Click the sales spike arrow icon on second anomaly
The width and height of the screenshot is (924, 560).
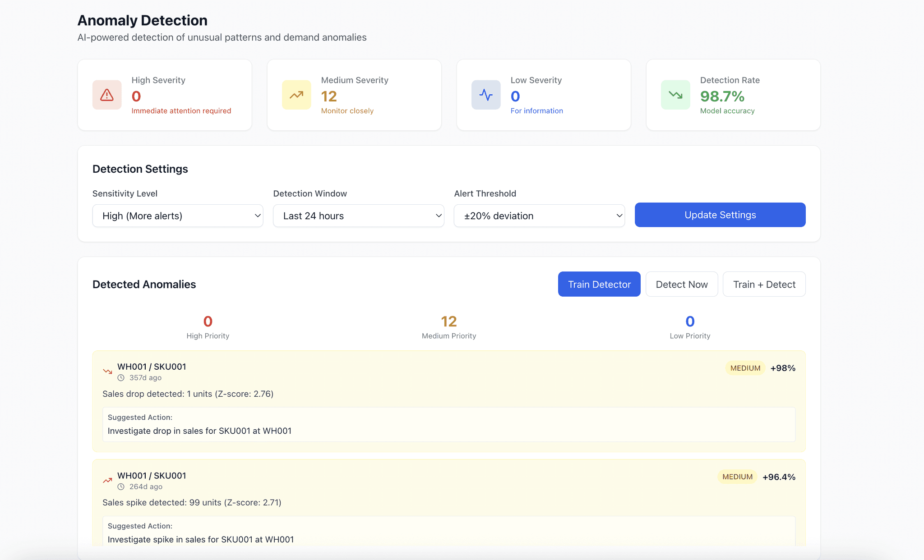tap(107, 481)
